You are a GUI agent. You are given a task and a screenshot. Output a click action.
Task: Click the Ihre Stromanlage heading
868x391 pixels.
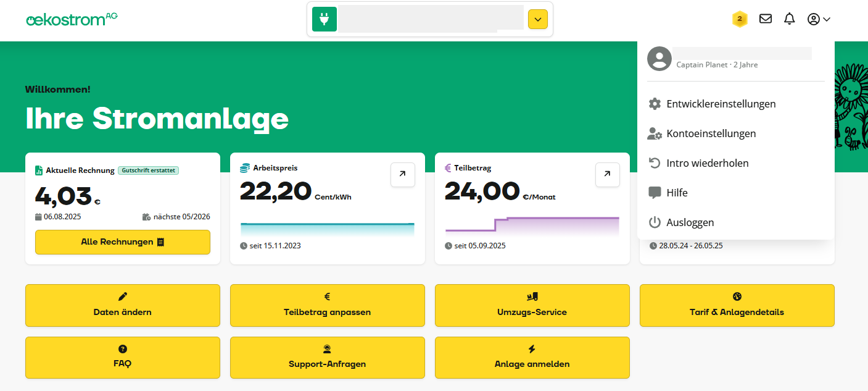pyautogui.click(x=157, y=118)
